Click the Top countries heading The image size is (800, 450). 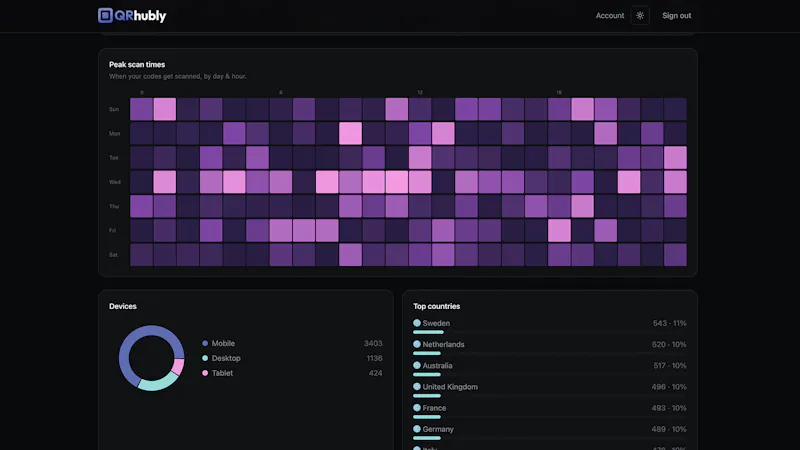436,306
